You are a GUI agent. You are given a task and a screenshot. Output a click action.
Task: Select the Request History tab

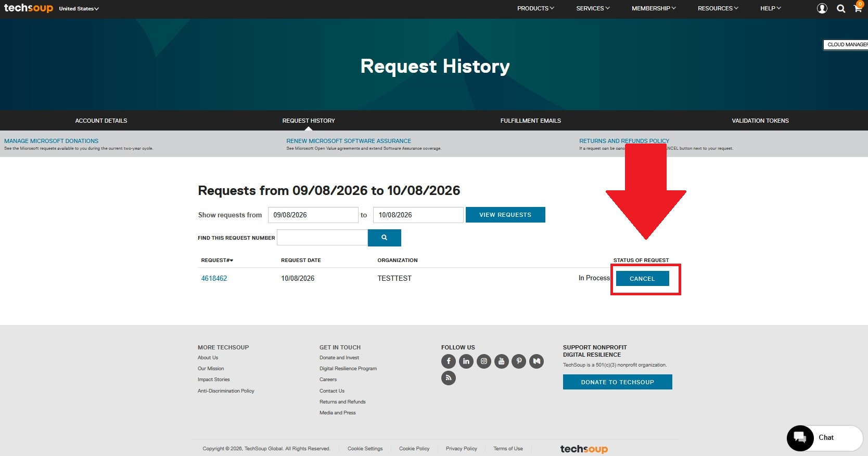(x=309, y=121)
